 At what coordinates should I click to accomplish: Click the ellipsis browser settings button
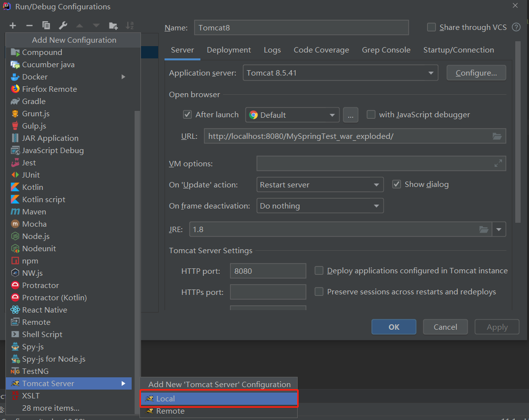[x=351, y=115]
